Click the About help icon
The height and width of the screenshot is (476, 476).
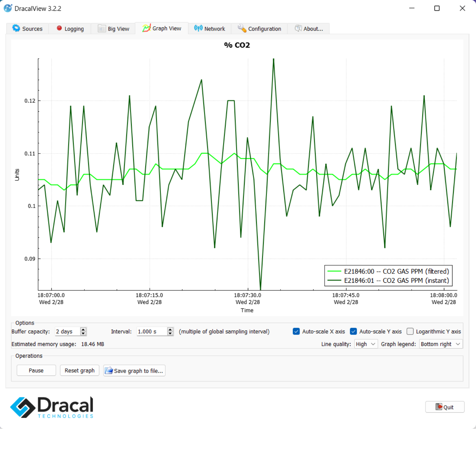(298, 28)
